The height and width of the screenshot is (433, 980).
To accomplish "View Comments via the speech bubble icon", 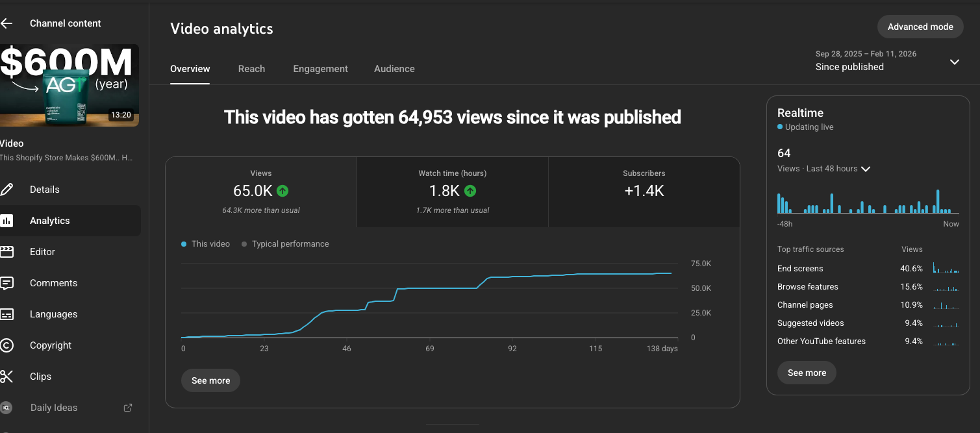I will [x=7, y=282].
